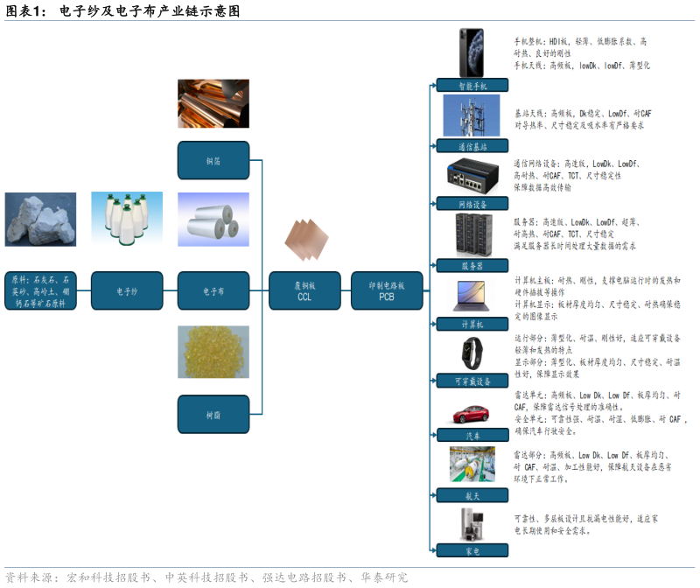Viewport: 700px width, 588px height.
Task: Click the smartphone image at top
Action: [x=472, y=53]
